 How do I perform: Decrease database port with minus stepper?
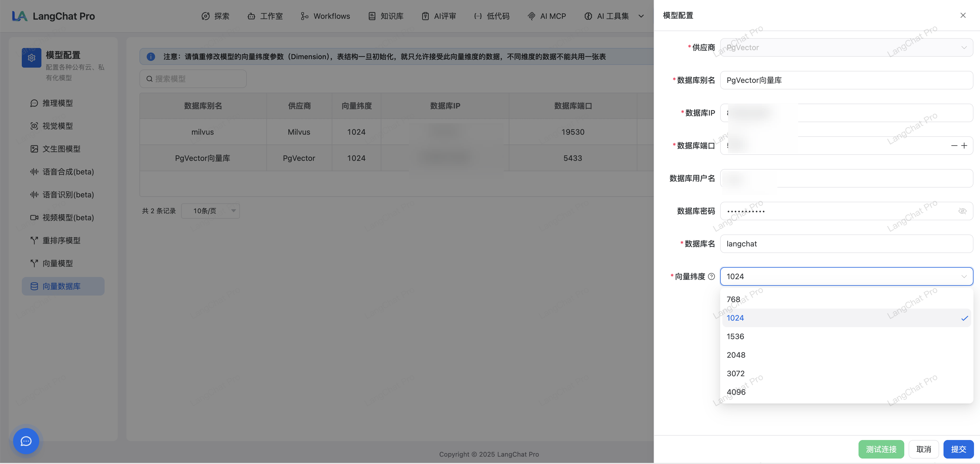coord(954,145)
